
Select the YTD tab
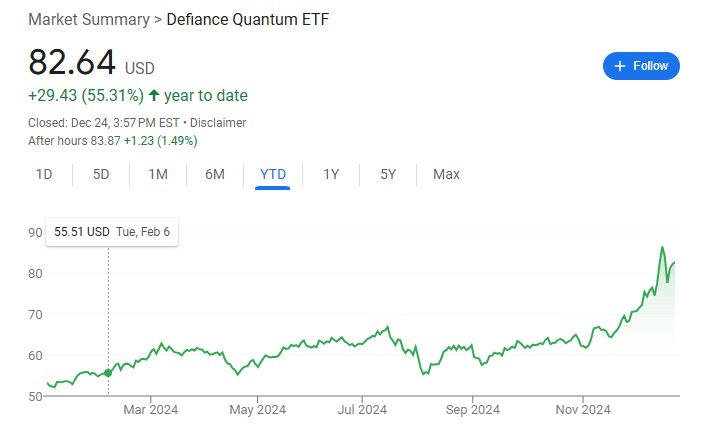(273, 174)
